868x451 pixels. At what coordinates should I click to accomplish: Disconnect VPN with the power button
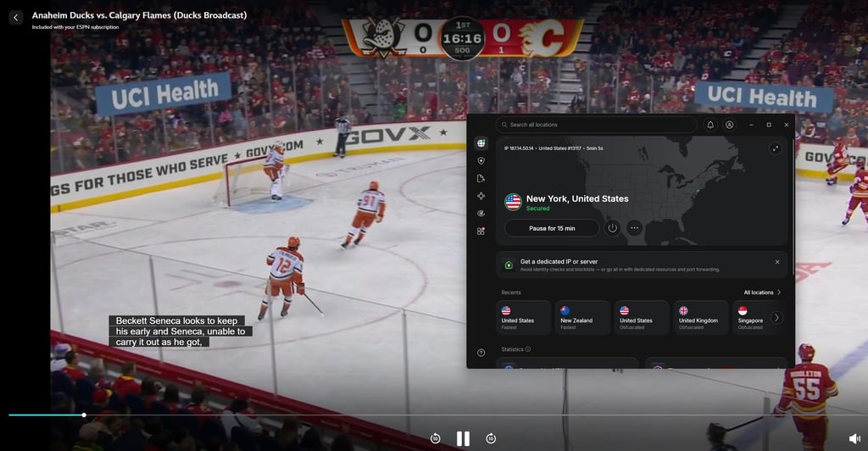(612, 228)
